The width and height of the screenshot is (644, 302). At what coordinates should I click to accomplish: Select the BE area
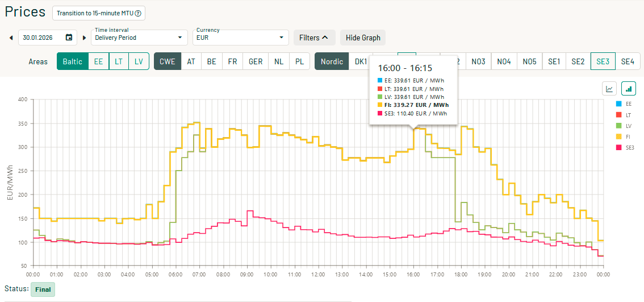pyautogui.click(x=211, y=62)
